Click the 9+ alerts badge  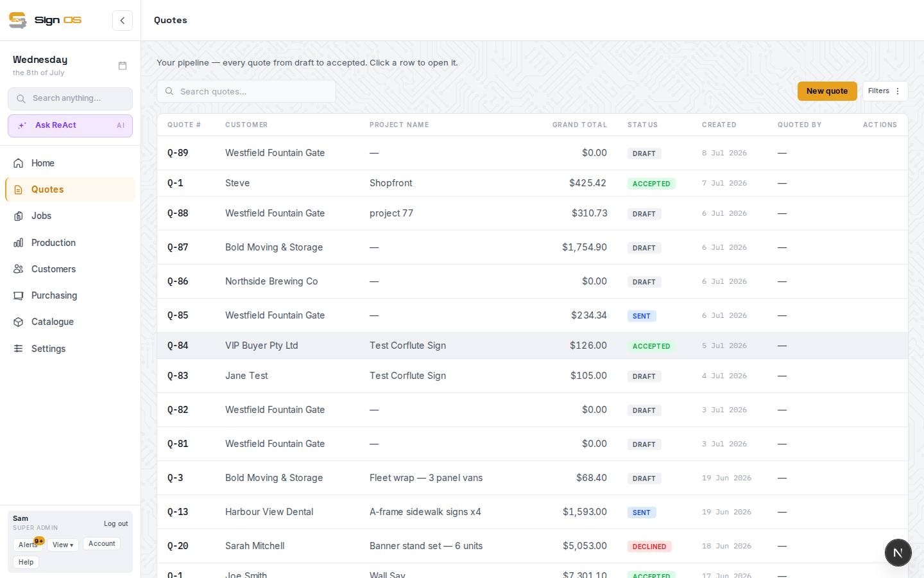(39, 541)
